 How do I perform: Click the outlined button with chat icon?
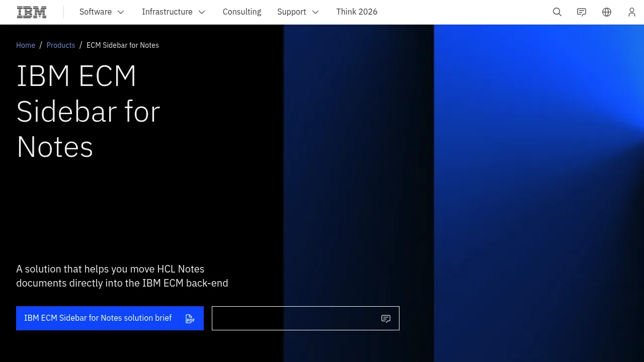pyautogui.click(x=305, y=318)
